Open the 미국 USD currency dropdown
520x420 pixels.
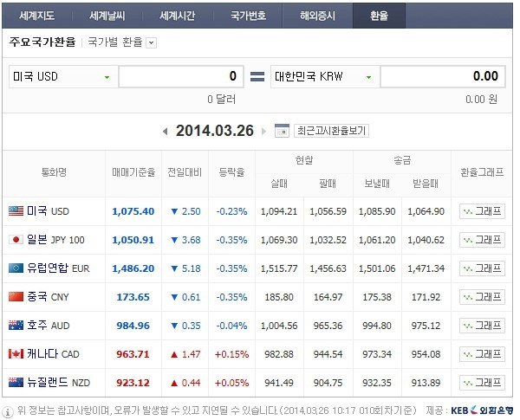[63, 76]
